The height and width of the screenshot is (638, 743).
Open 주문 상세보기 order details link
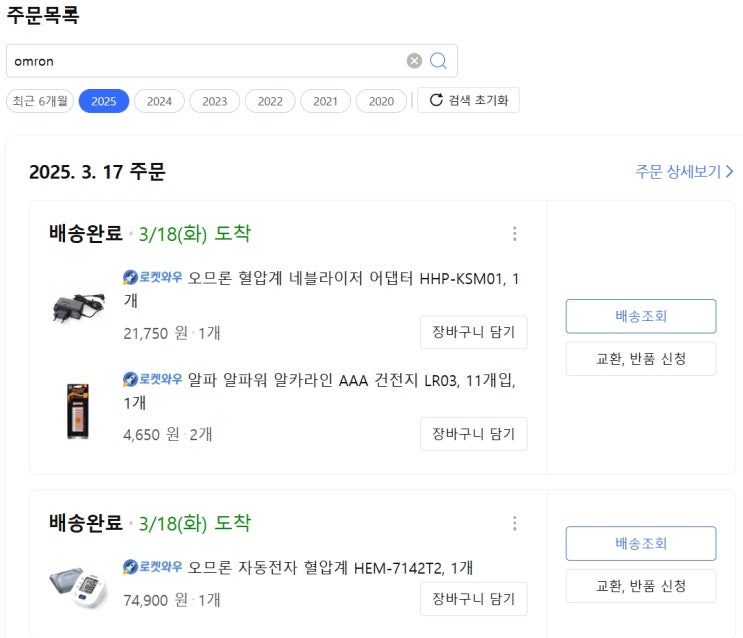[x=684, y=172]
